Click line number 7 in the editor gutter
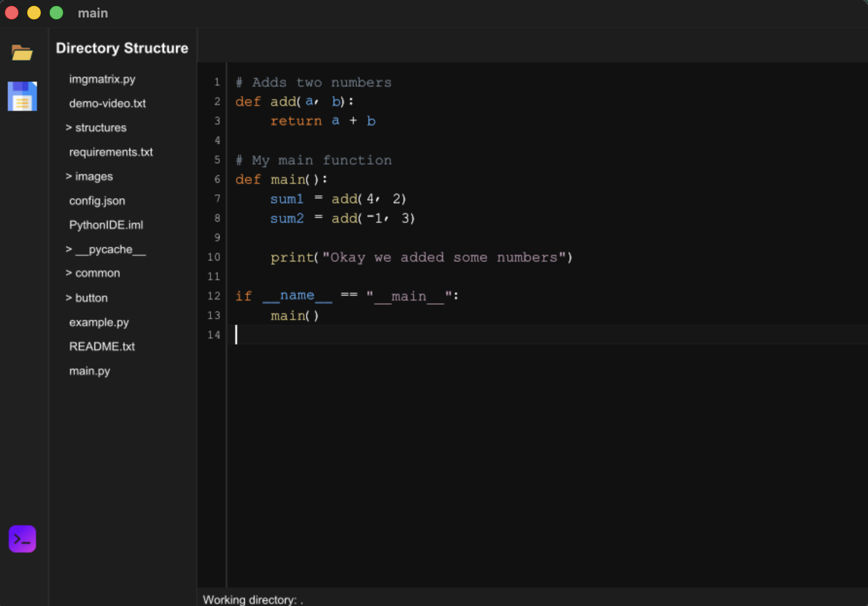The width and height of the screenshot is (868, 606). 217,199
